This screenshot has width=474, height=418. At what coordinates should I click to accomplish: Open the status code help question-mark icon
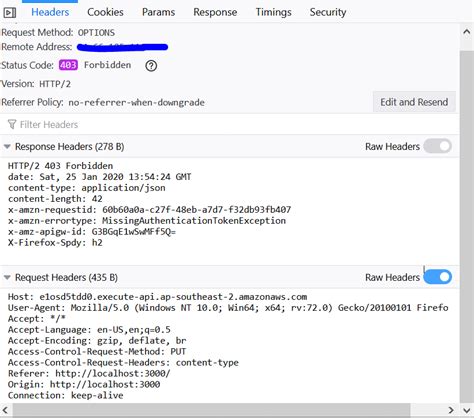click(x=151, y=66)
